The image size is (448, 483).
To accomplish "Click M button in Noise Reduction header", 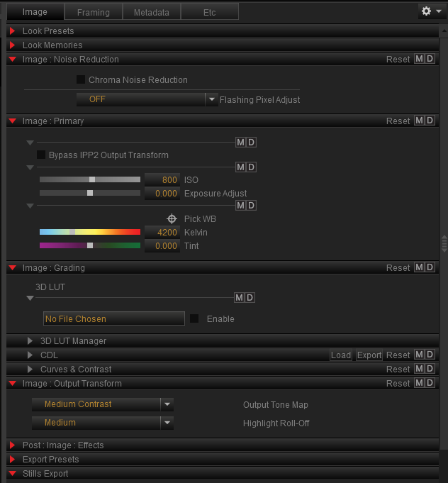I will click(419, 59).
